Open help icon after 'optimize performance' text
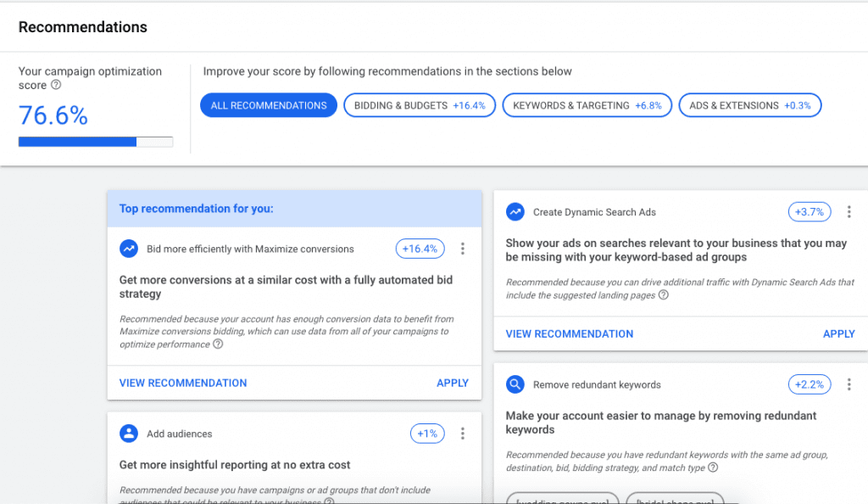Screen dimensions: 868x504 point(218,344)
